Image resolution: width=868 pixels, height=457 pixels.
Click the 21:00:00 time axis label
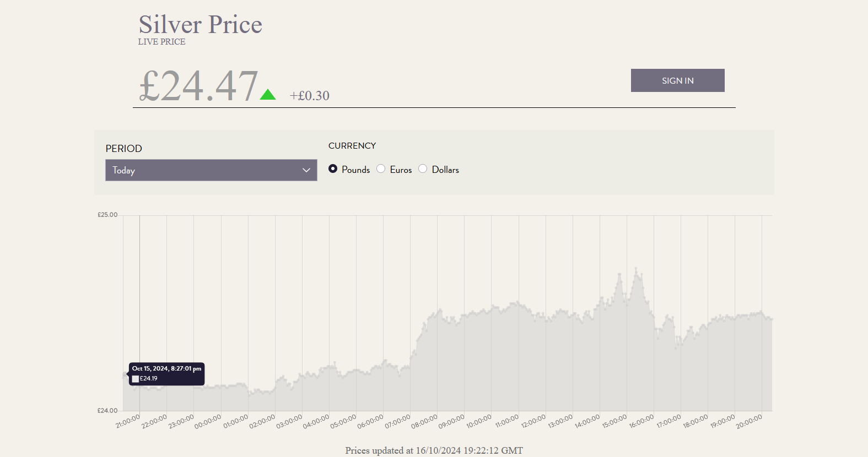(x=128, y=421)
